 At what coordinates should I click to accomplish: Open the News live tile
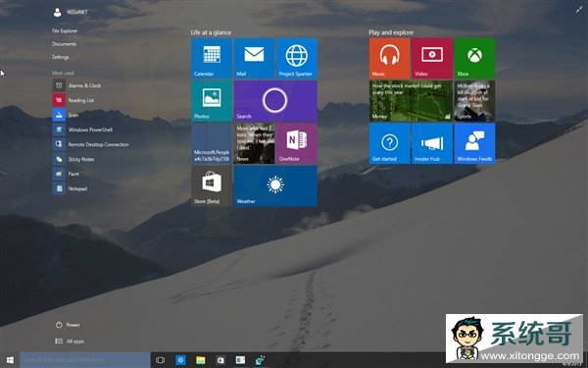click(x=254, y=143)
